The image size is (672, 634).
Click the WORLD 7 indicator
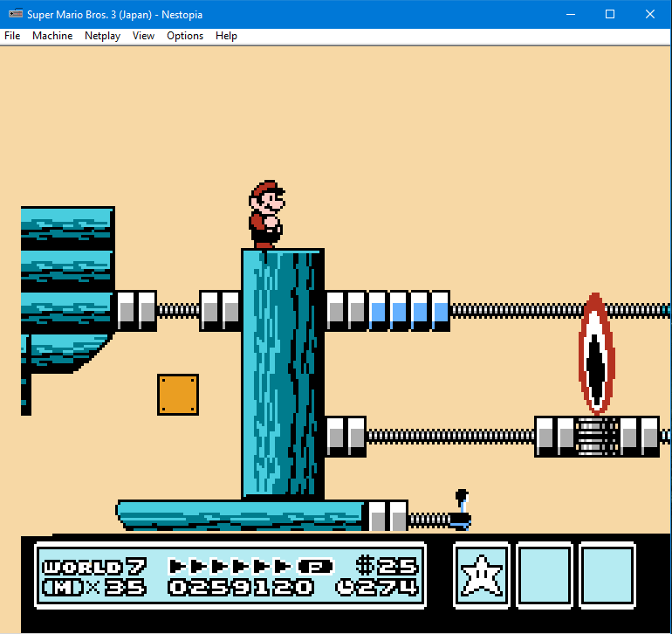tap(95, 567)
